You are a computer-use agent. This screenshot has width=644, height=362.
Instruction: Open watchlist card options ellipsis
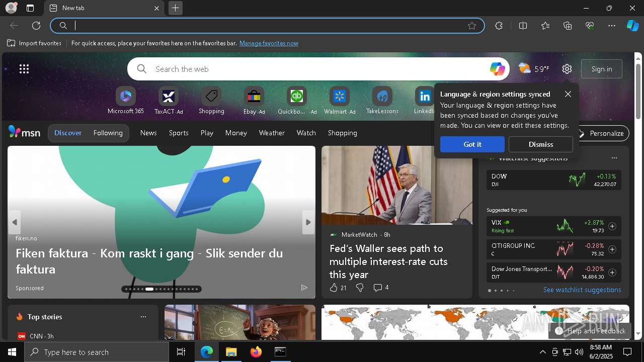pos(614,158)
